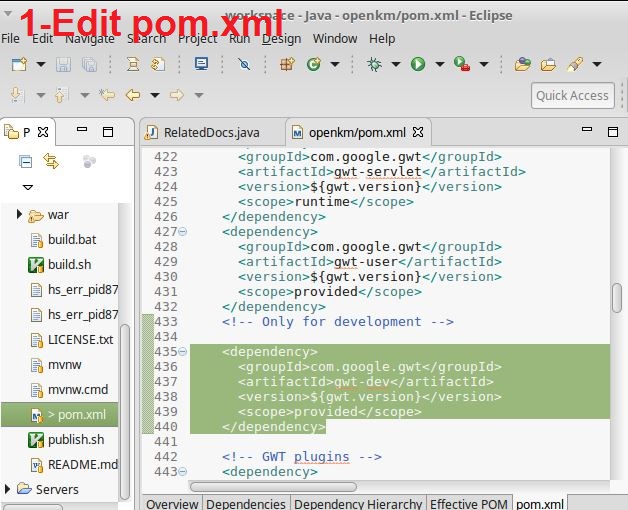Viewport: 628px width, 510px height.
Task: Click the Debug bug icon in toolbar
Action: pos(374,64)
